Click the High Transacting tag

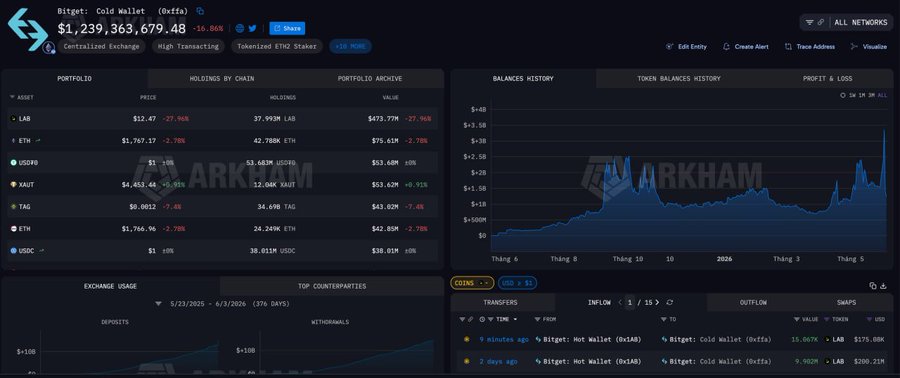point(188,46)
